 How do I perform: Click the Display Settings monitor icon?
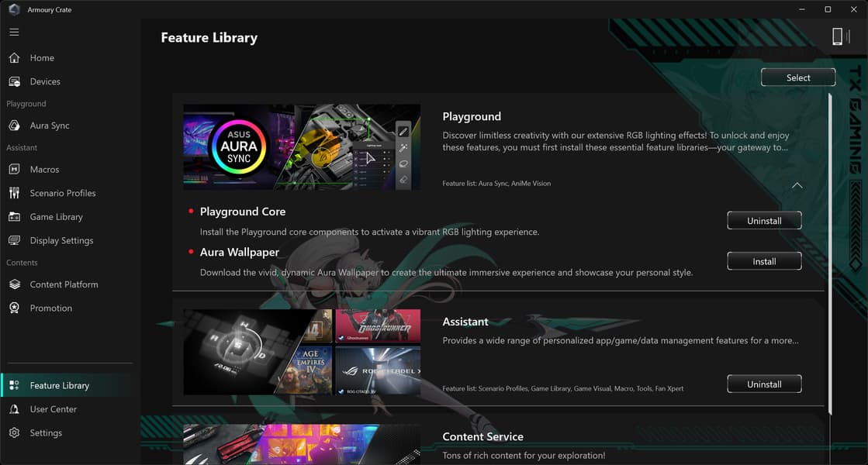point(15,240)
